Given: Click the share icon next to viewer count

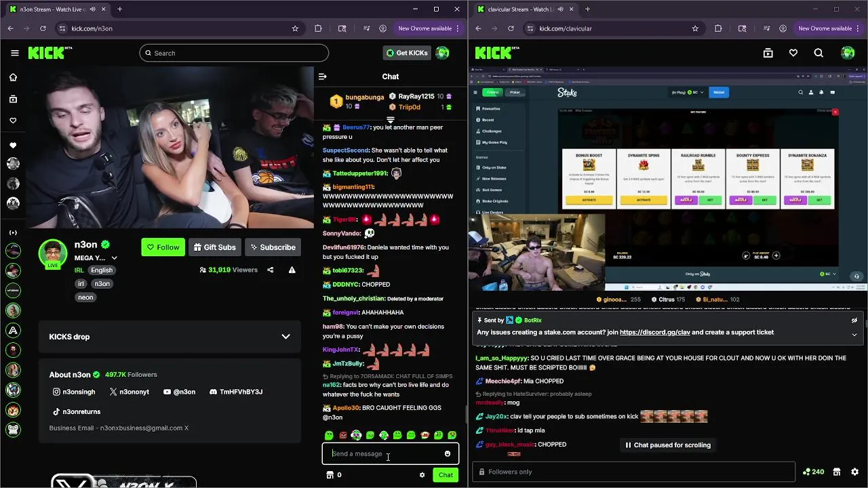Looking at the screenshot, I should [270, 270].
